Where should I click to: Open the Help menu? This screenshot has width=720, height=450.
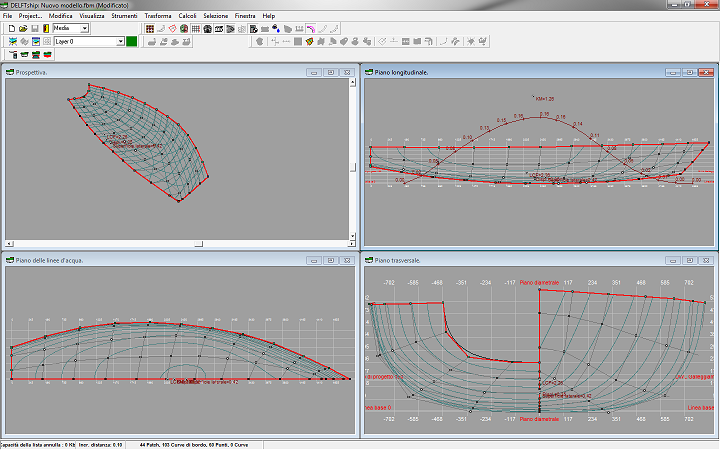pos(269,16)
